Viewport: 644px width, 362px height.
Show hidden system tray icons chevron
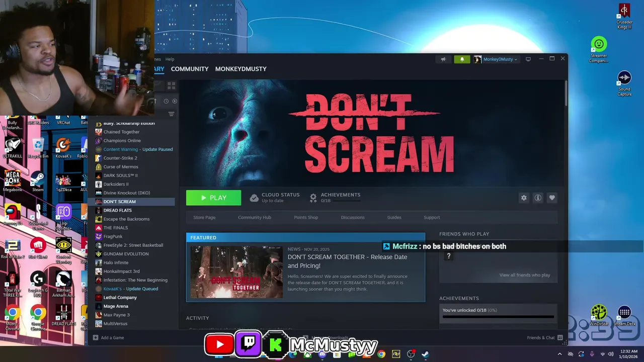(559, 354)
